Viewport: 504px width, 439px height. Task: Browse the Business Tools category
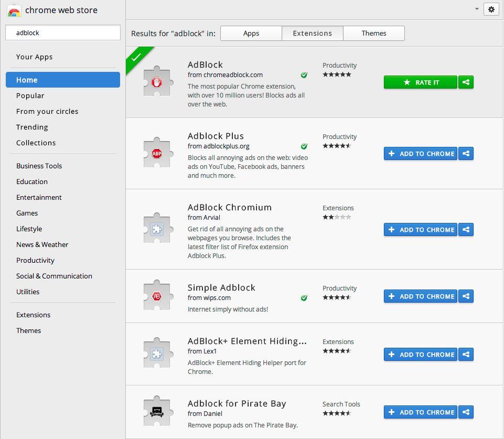point(39,166)
